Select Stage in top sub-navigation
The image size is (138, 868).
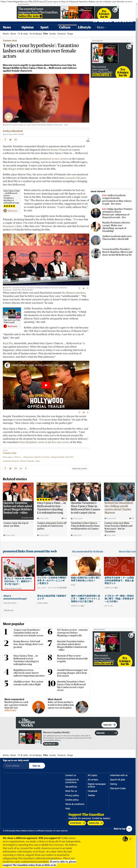click(70, 34)
